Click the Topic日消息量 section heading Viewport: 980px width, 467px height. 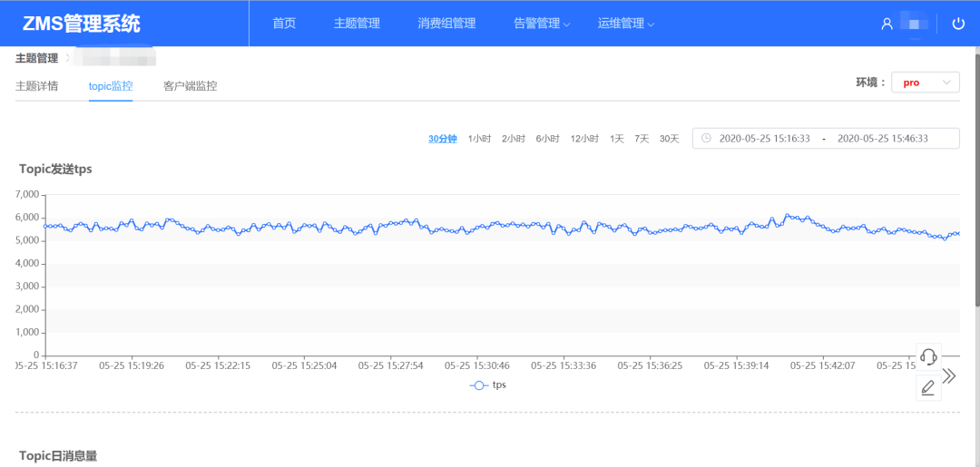pos(58,456)
